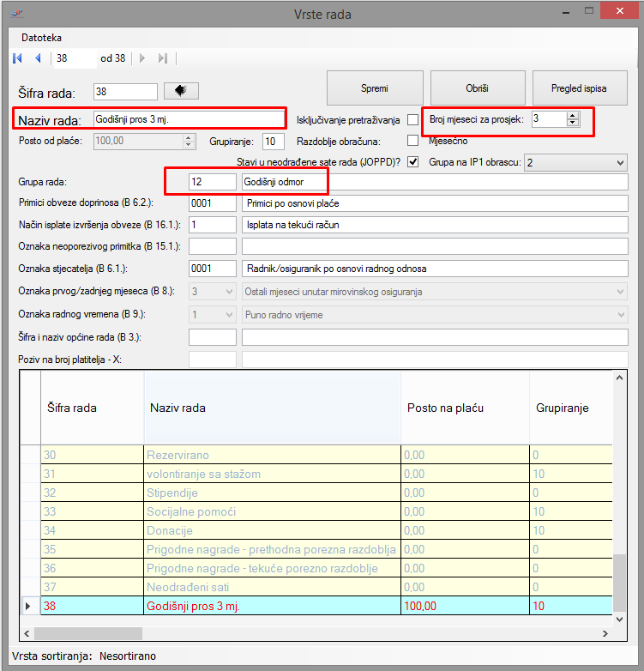Click the last record arrow
644x671 pixels.
[162, 58]
